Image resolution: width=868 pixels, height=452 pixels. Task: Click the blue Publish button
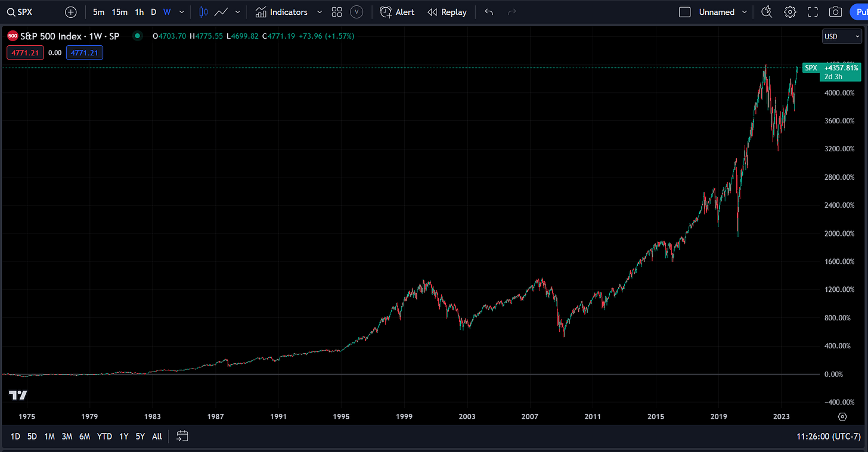click(x=858, y=12)
